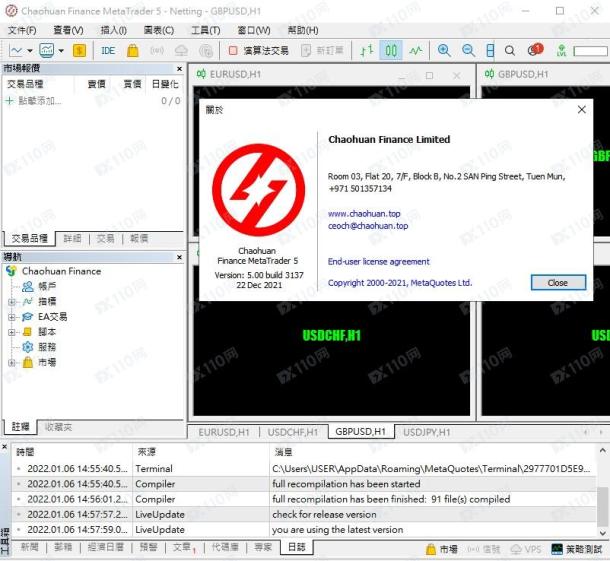The image size is (610, 561).
Task: Expand the Indicators node in Navigator
Action: pyautogui.click(x=12, y=302)
